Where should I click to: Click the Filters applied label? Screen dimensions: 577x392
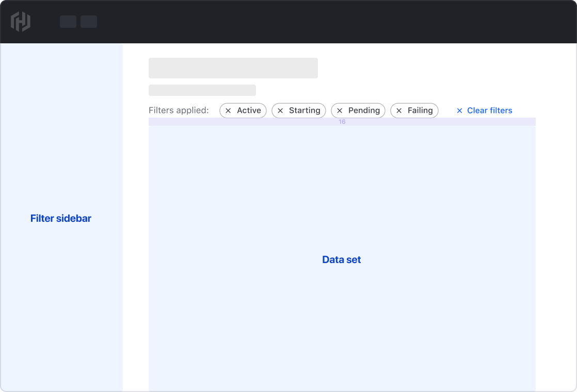179,110
